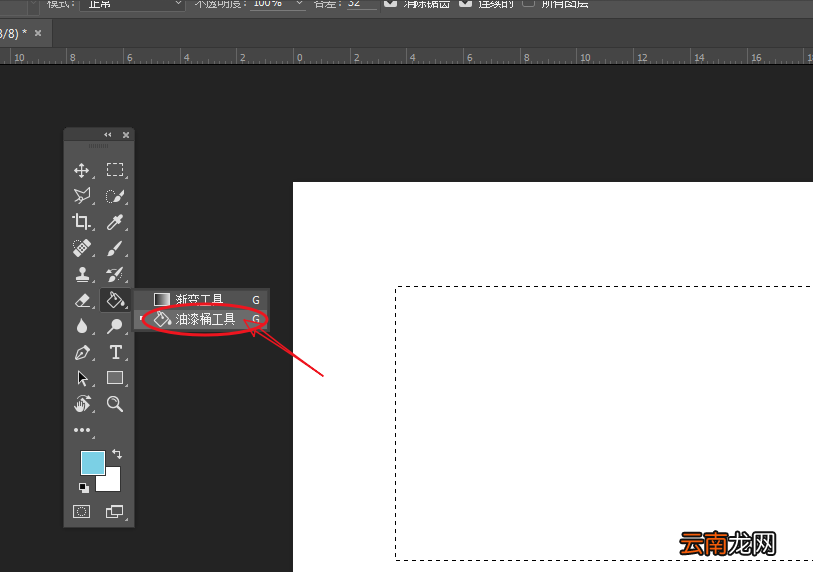The width and height of the screenshot is (813, 572).
Task: Close the document tab
Action: (38, 33)
